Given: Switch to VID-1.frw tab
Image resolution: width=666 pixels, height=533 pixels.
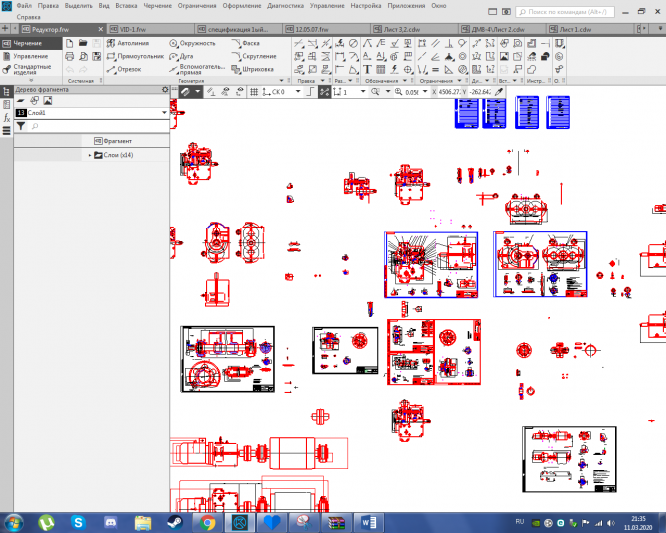Looking at the screenshot, I should (x=151, y=29).
